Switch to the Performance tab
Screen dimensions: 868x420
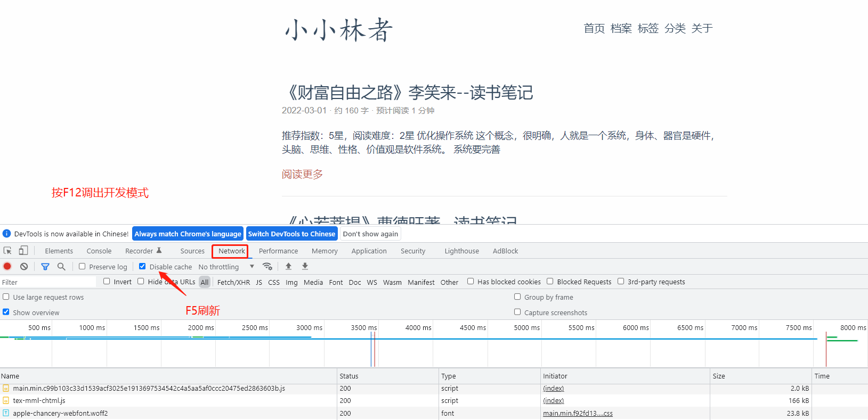279,251
